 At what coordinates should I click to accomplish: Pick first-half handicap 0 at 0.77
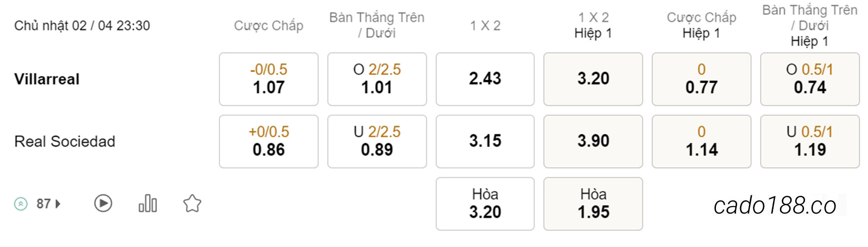702,79
